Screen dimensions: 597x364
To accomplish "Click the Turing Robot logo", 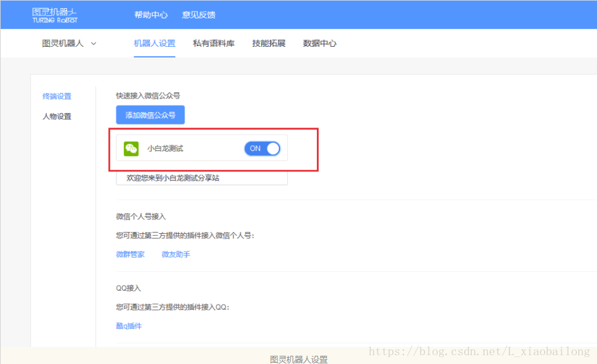I will pos(55,15).
